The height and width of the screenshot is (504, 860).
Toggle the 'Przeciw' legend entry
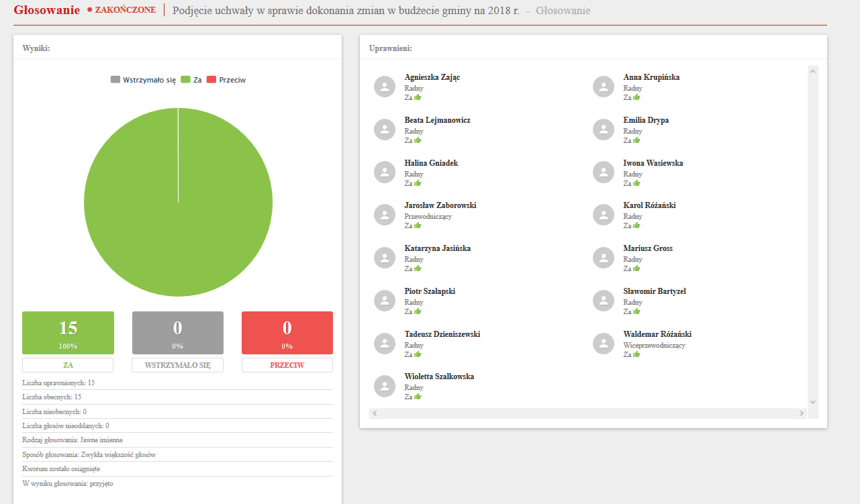pyautogui.click(x=226, y=80)
